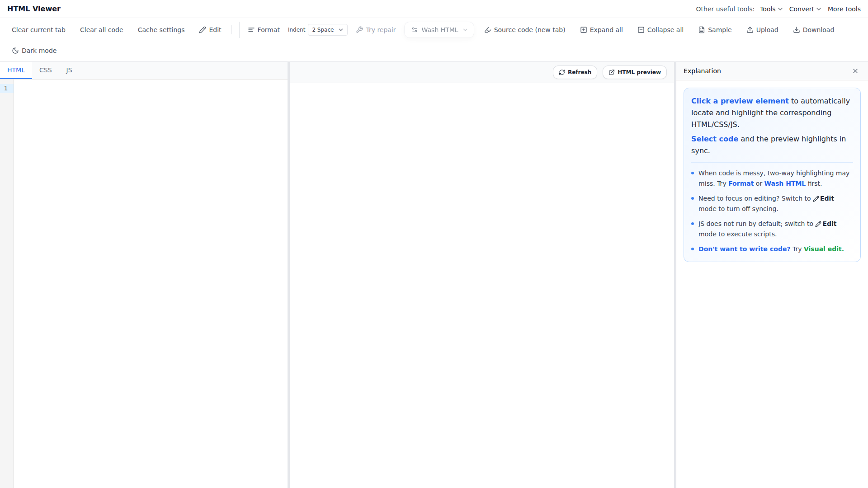The height and width of the screenshot is (488, 868).
Task: Open the Indent 2 Space dropdown
Action: coord(328,30)
